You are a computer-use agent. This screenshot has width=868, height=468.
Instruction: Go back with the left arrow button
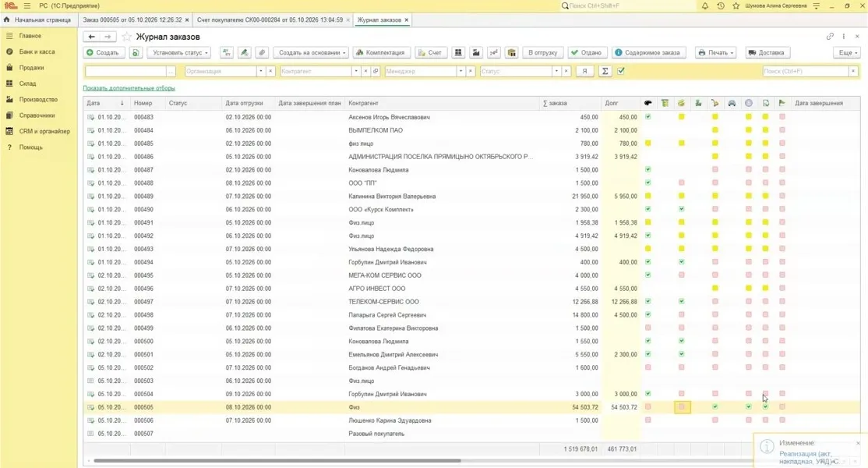(91, 37)
